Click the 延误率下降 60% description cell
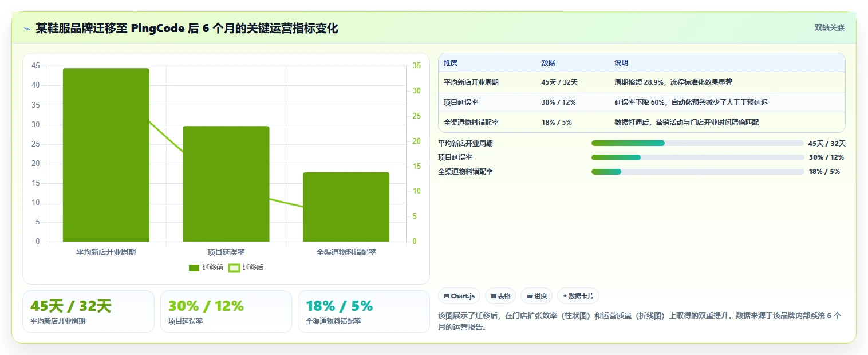Image resolution: width=868 pixels, height=355 pixels. (727, 102)
